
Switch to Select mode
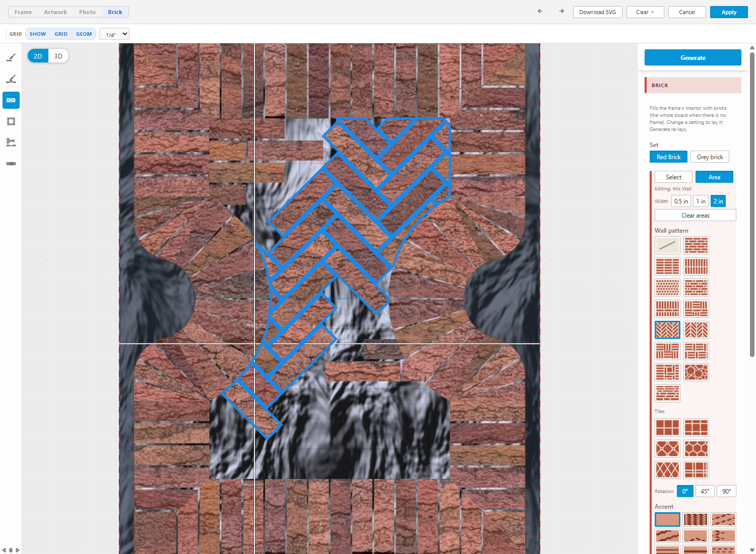pos(673,177)
